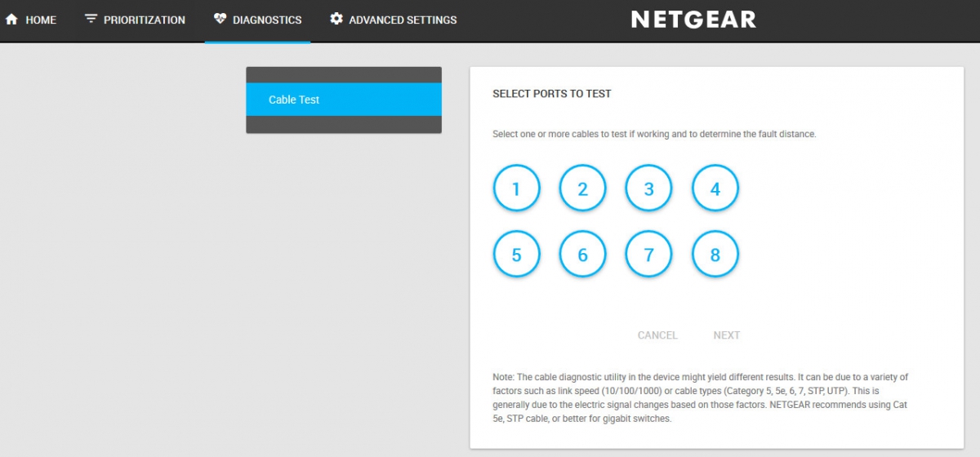
Task: Select port 8 circle
Action: click(x=715, y=255)
